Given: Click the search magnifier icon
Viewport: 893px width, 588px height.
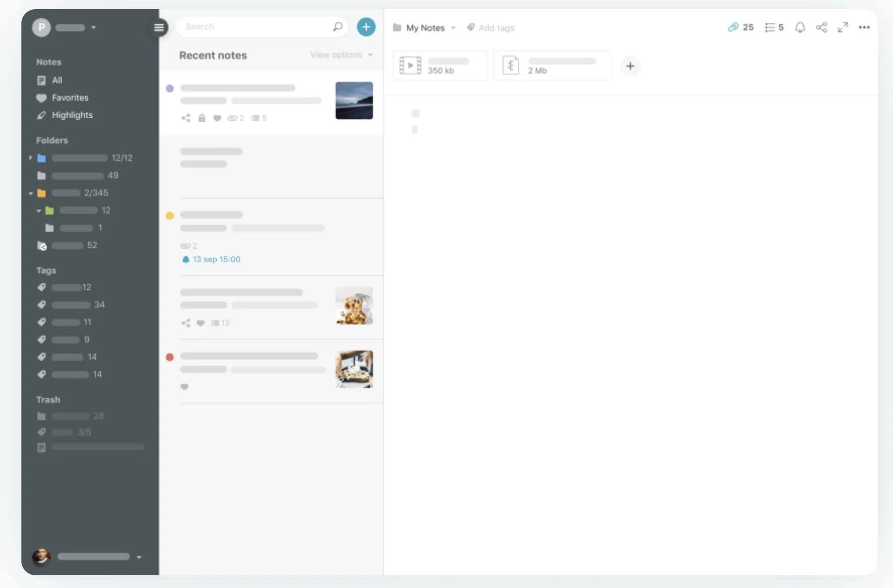Looking at the screenshot, I should (x=337, y=26).
